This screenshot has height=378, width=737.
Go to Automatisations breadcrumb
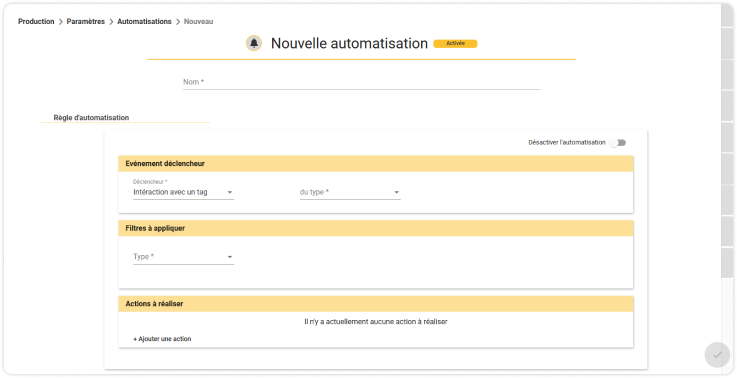pyautogui.click(x=144, y=22)
